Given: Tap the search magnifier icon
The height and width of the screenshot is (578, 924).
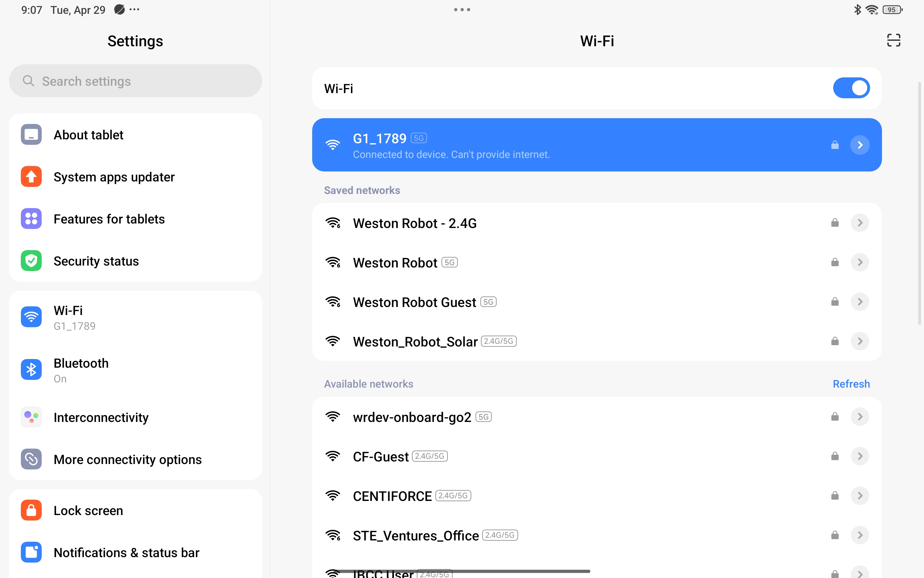Looking at the screenshot, I should tap(28, 81).
